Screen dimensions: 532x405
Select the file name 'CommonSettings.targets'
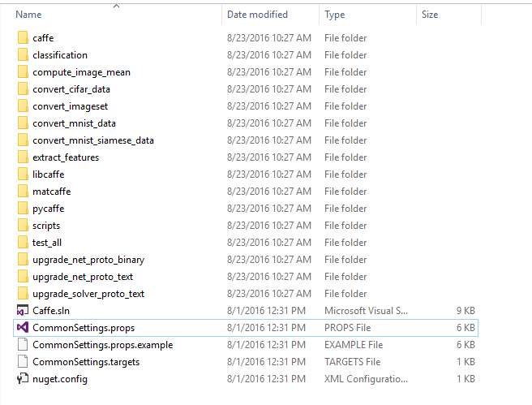pos(86,361)
